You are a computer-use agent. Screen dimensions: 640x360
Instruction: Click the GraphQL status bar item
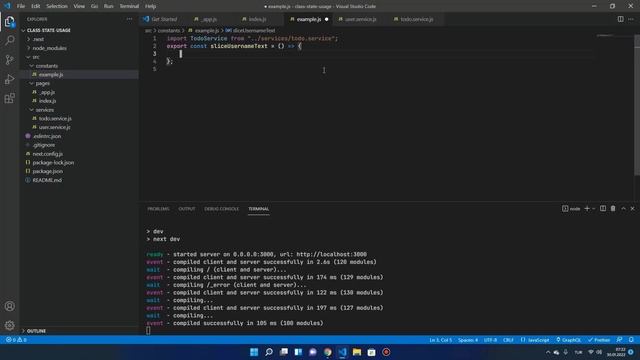coord(569,340)
